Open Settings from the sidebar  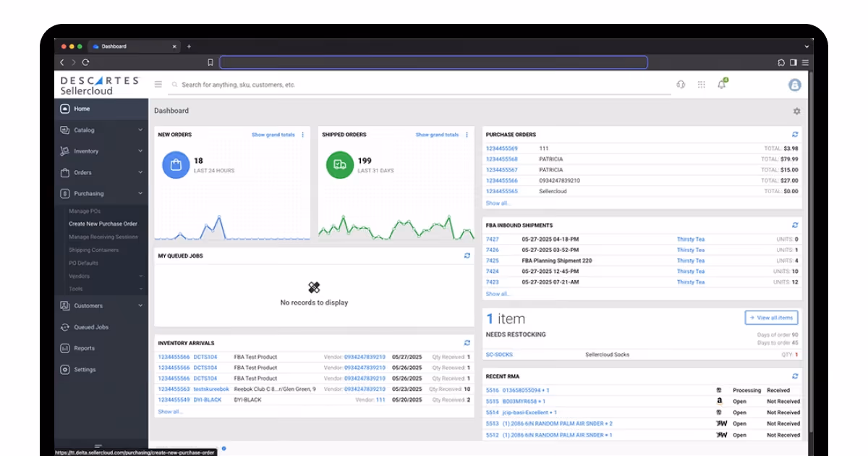(x=85, y=369)
